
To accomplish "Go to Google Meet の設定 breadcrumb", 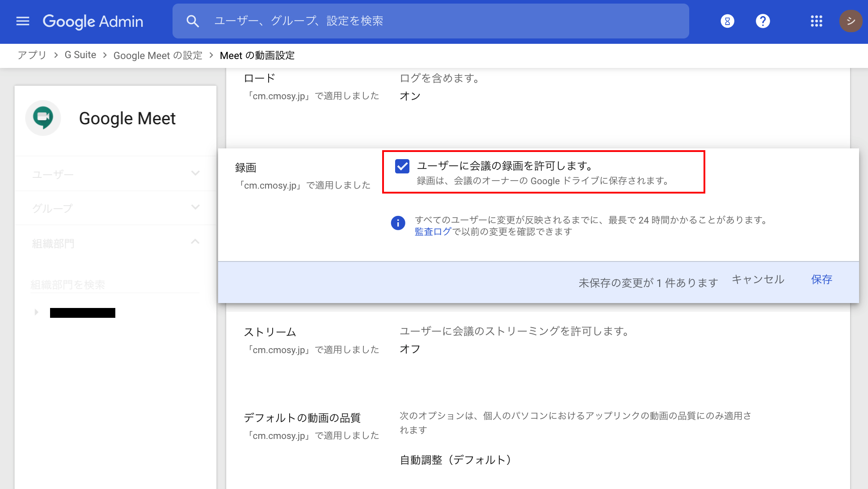I will (x=157, y=55).
